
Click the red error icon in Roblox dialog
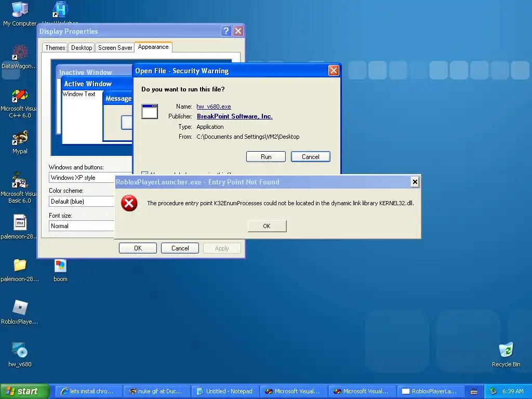pos(129,203)
